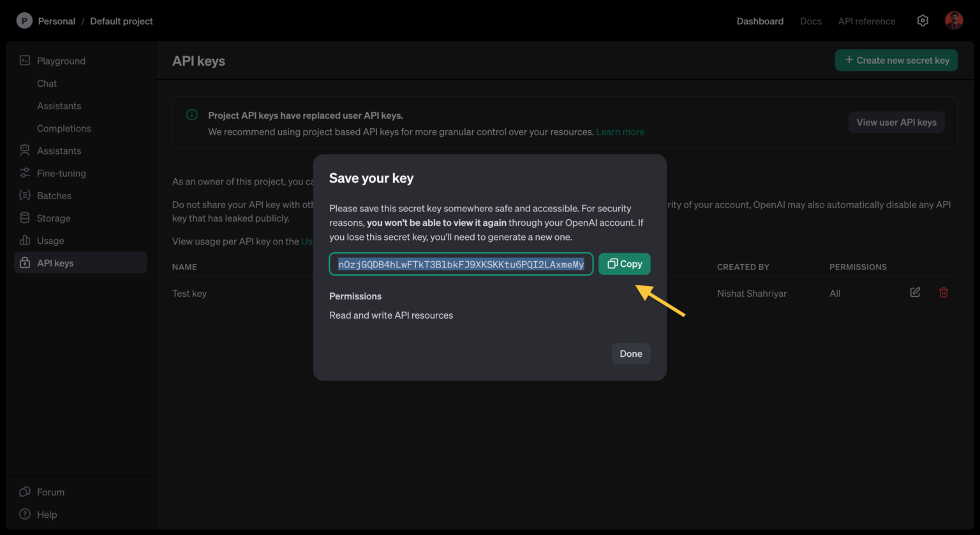Click the Usage bar chart icon
Viewport: 980px width, 535px height.
point(25,241)
